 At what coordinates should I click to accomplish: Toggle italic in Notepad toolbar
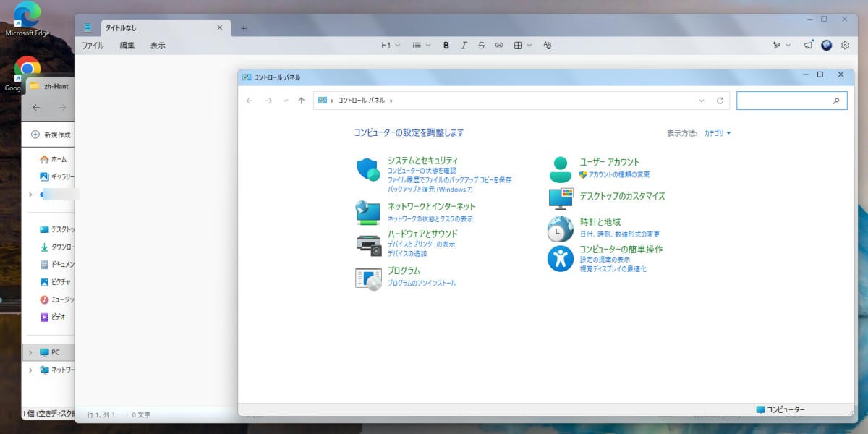coord(464,46)
